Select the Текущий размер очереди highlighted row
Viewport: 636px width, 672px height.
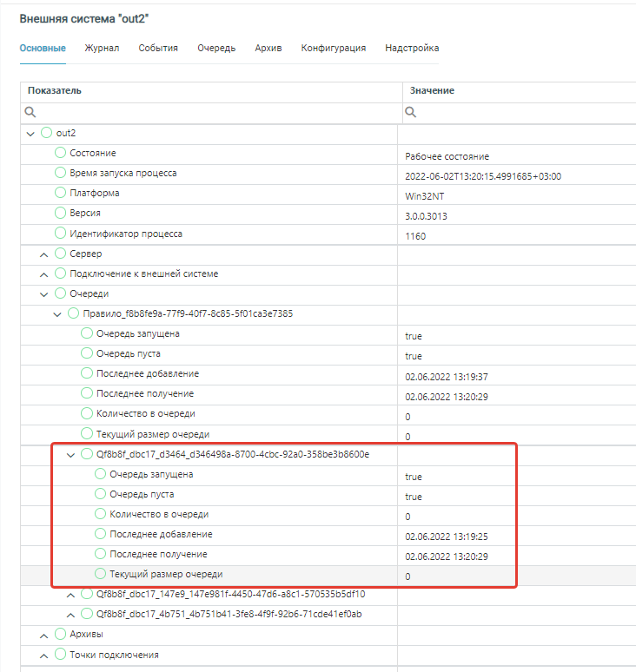tap(165, 575)
